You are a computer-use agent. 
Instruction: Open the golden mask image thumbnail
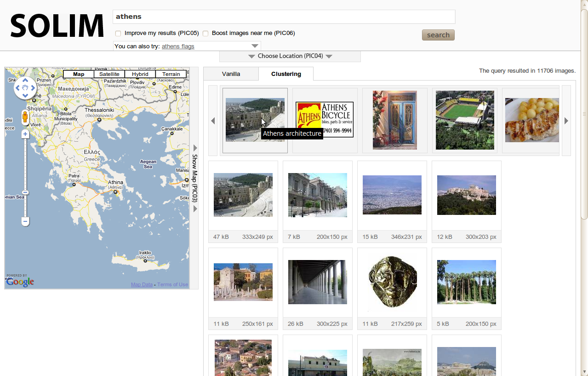point(392,282)
